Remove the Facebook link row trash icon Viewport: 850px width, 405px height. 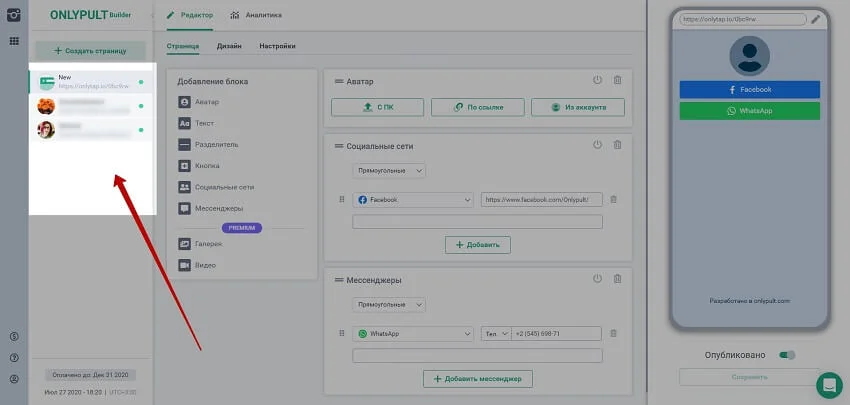click(x=613, y=199)
